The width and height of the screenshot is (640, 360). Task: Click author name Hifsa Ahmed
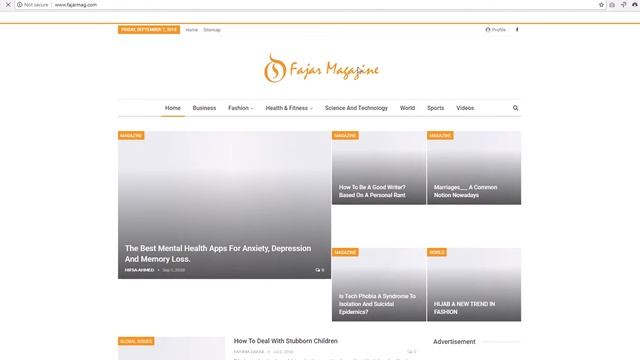pyautogui.click(x=140, y=270)
